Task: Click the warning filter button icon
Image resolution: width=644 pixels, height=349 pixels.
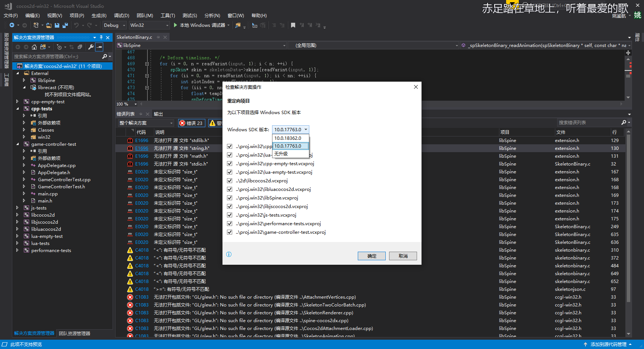Action: (x=212, y=123)
